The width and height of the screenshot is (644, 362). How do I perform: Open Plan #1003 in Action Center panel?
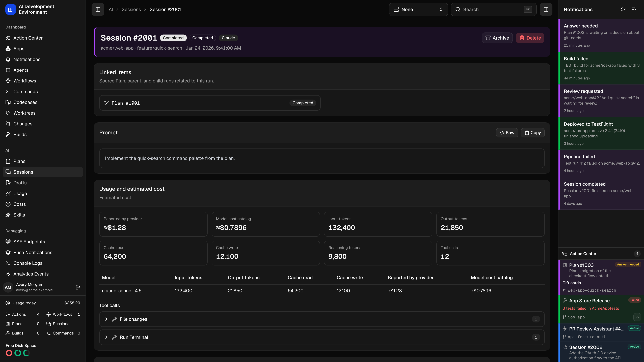(x=601, y=278)
